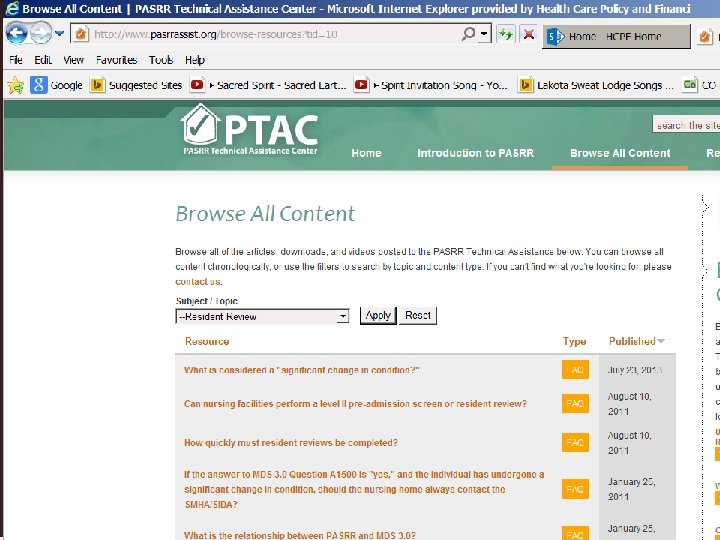Toggle the Published sort arrow
Screen dimensions: 720x540
click(x=661, y=341)
